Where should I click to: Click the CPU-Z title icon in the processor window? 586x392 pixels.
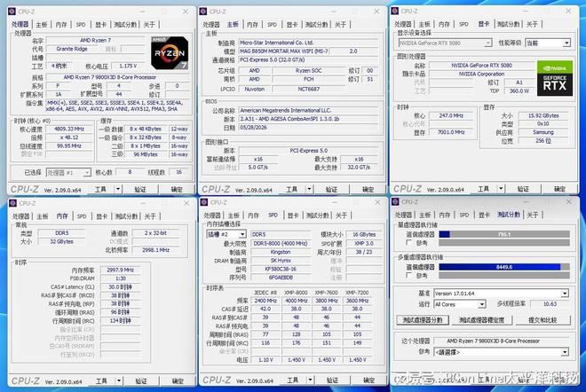pyautogui.click(x=12, y=12)
